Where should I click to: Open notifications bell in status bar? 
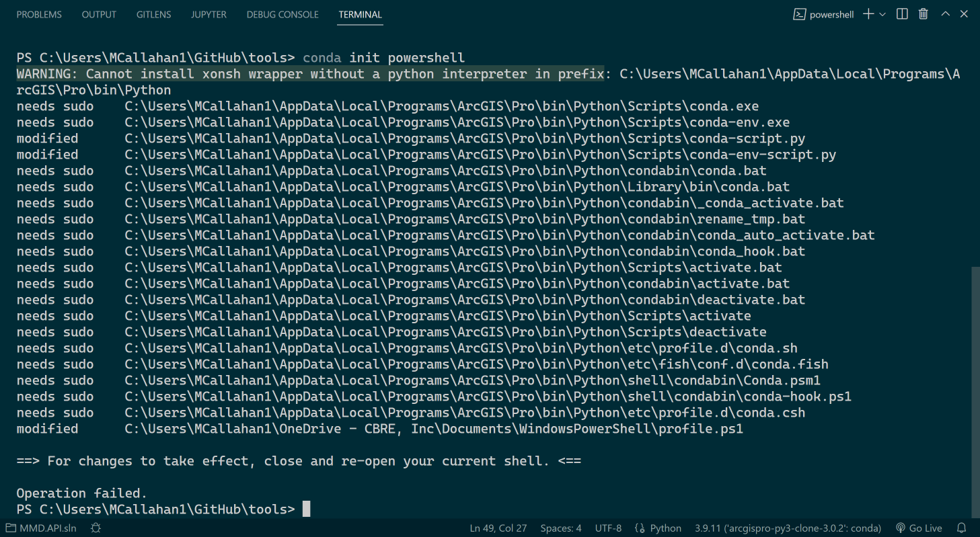click(962, 528)
